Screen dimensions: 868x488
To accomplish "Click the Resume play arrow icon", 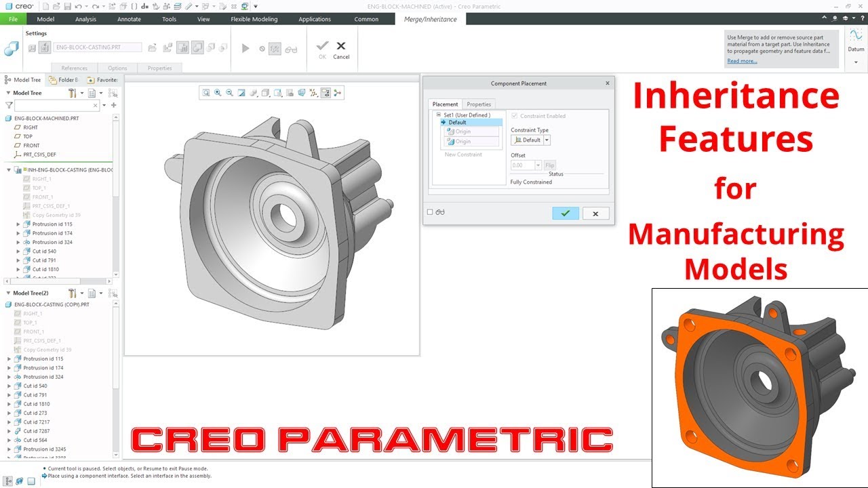I will tap(245, 48).
